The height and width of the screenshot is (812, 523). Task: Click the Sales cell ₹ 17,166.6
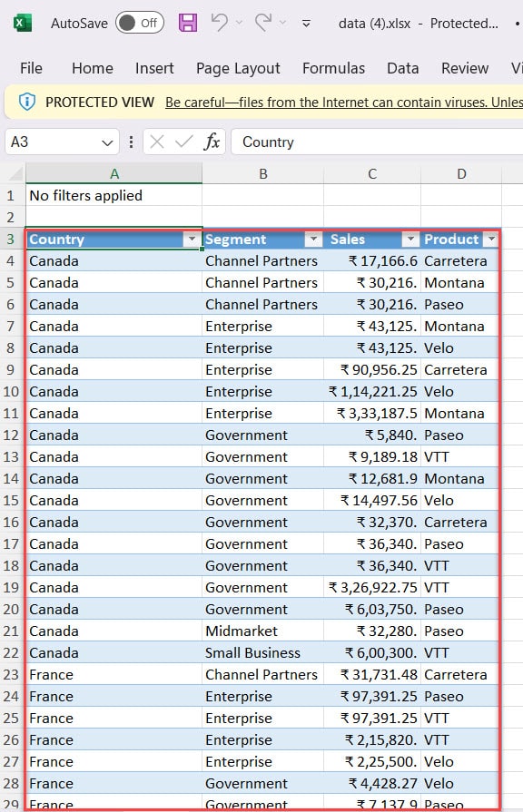[x=372, y=260]
